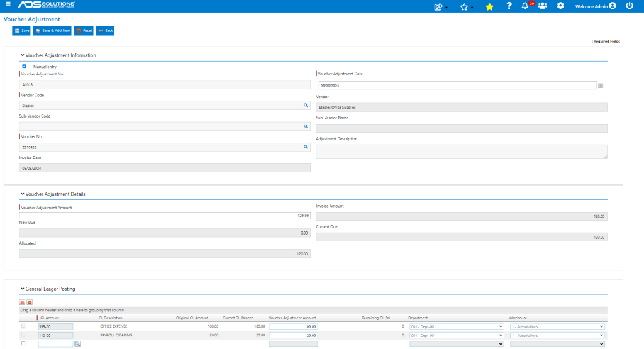Collapse the Voucher Adjustment Information section
Image resolution: width=644 pixels, height=349 pixels.
pyautogui.click(x=23, y=55)
